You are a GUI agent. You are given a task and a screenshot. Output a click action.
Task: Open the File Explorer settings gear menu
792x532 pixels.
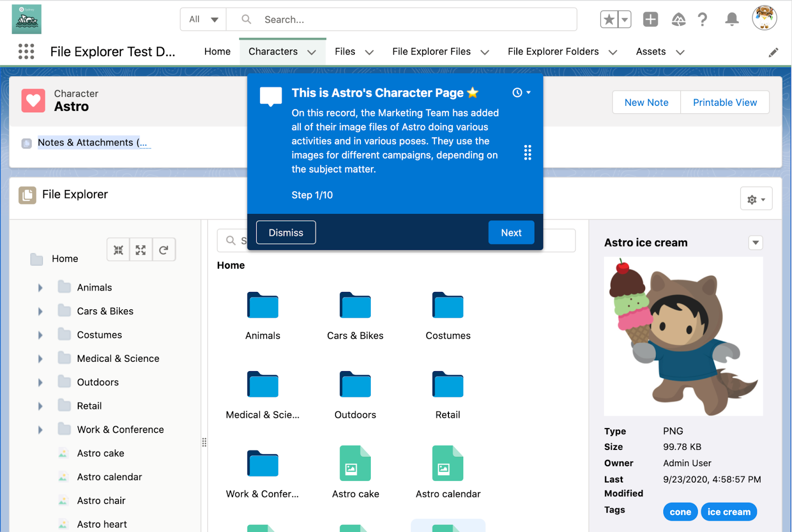(756, 199)
